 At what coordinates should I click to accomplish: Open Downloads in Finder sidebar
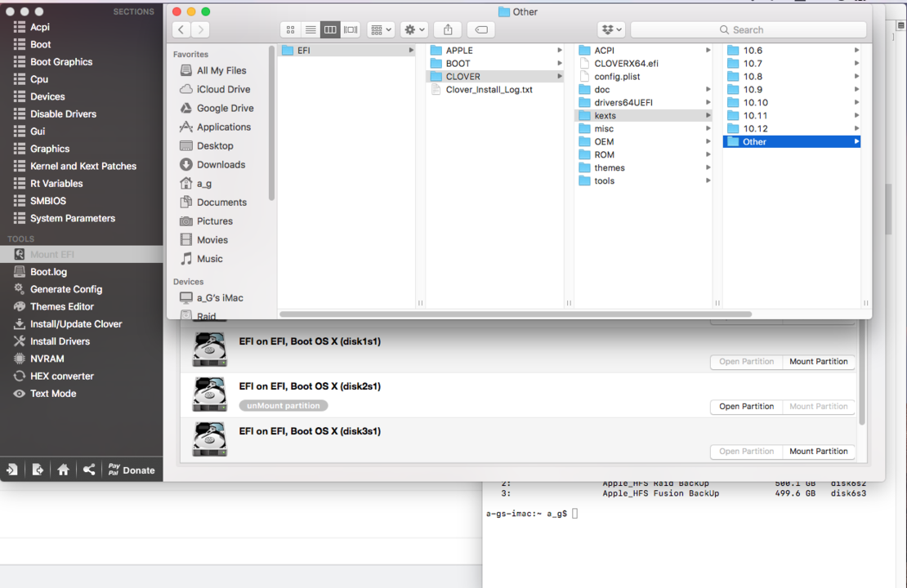point(221,165)
